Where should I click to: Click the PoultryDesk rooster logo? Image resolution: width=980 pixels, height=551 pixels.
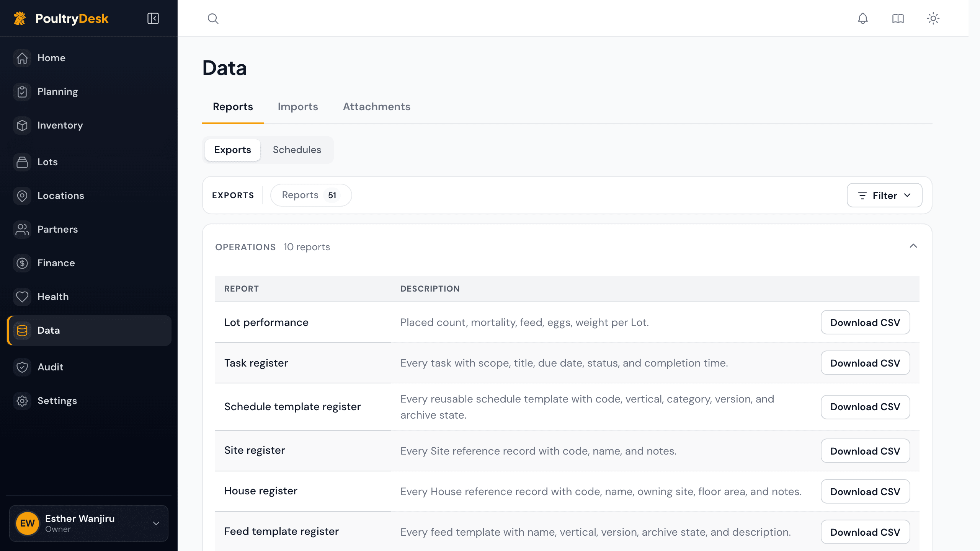(x=20, y=18)
